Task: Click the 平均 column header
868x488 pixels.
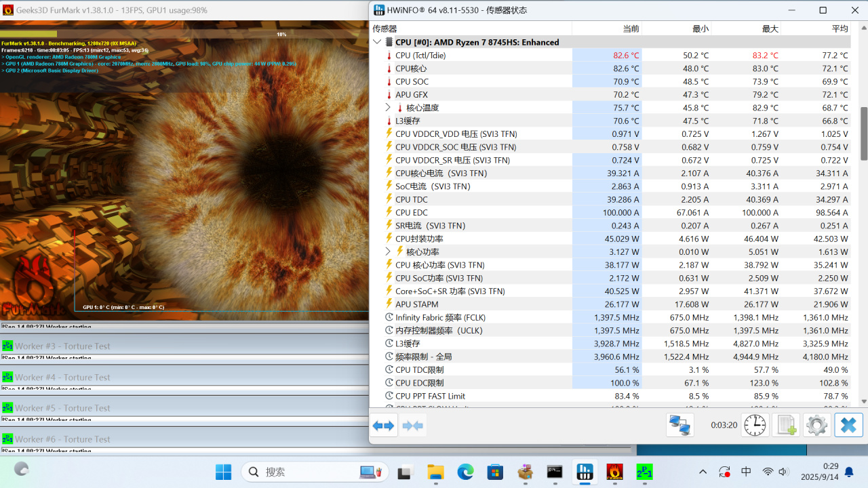Action: (x=816, y=28)
